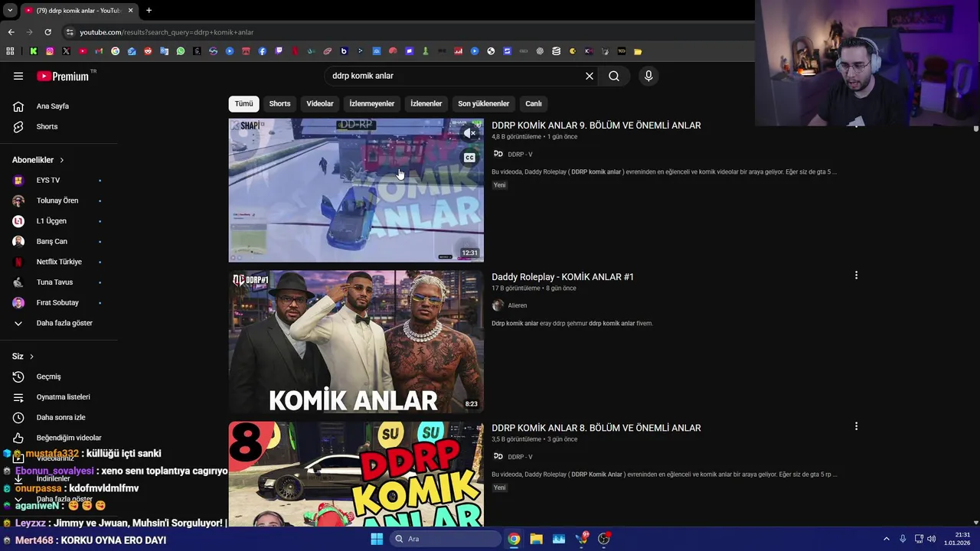
Task: Click the Chrome address bar URL
Action: pos(167,32)
